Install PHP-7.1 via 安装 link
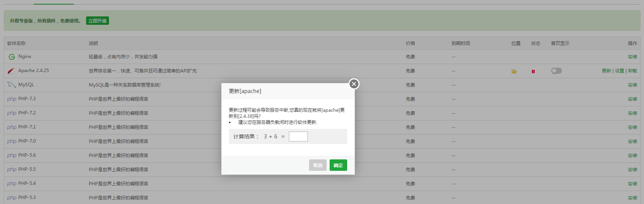Viewport: 644px width, 204px height. point(633,127)
